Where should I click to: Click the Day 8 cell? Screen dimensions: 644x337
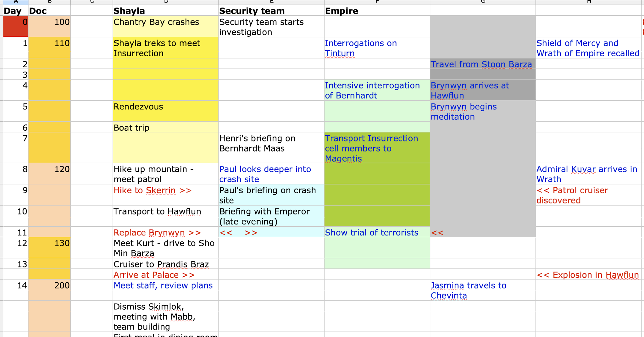tap(15, 174)
